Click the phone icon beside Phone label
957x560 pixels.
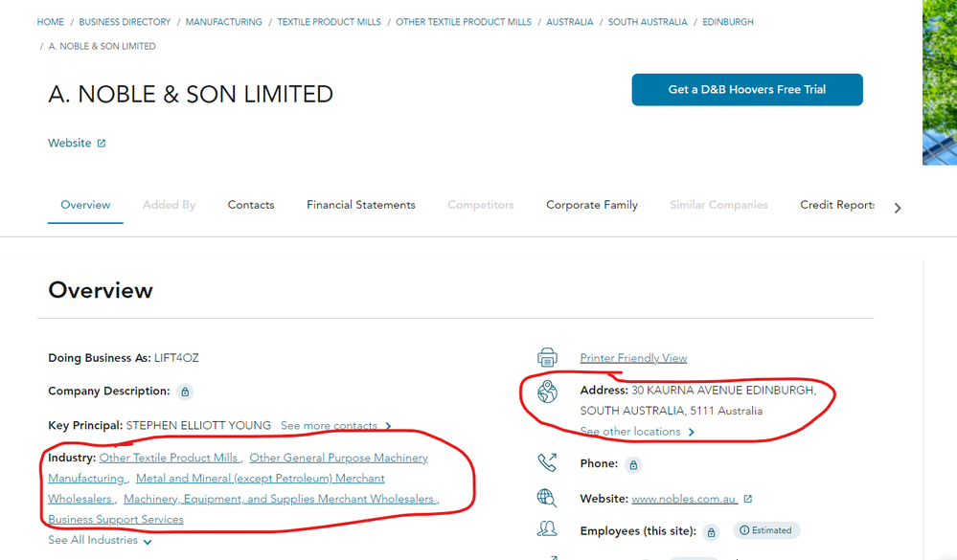click(547, 462)
